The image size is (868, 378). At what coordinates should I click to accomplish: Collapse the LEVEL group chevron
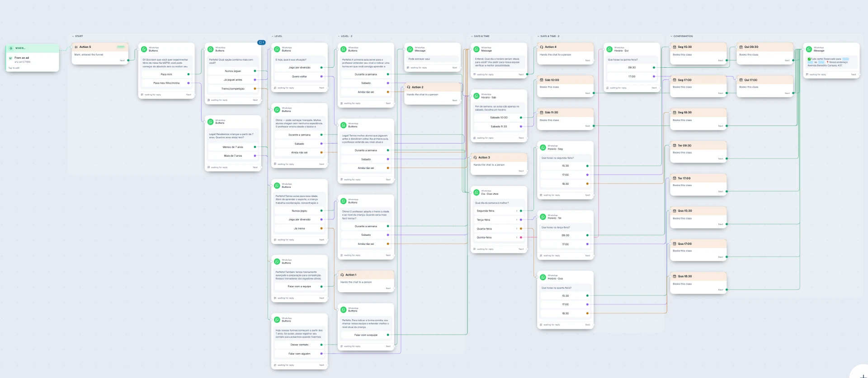pyautogui.click(x=273, y=36)
